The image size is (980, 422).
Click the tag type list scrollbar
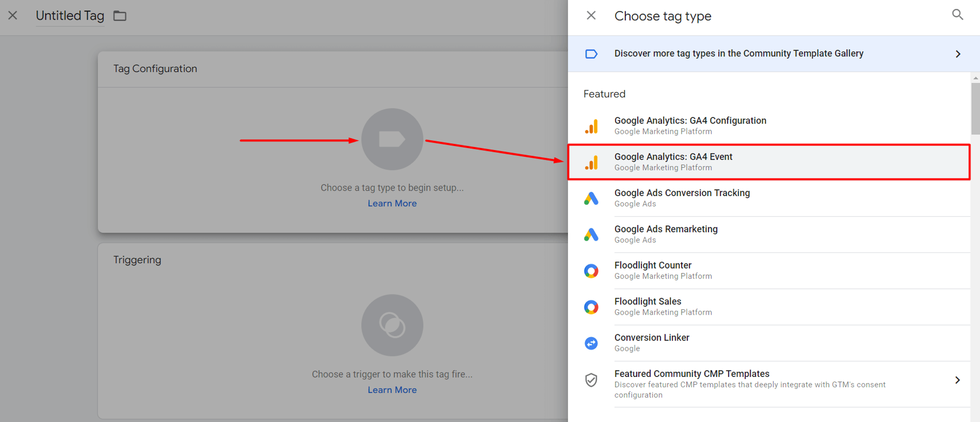point(976,109)
